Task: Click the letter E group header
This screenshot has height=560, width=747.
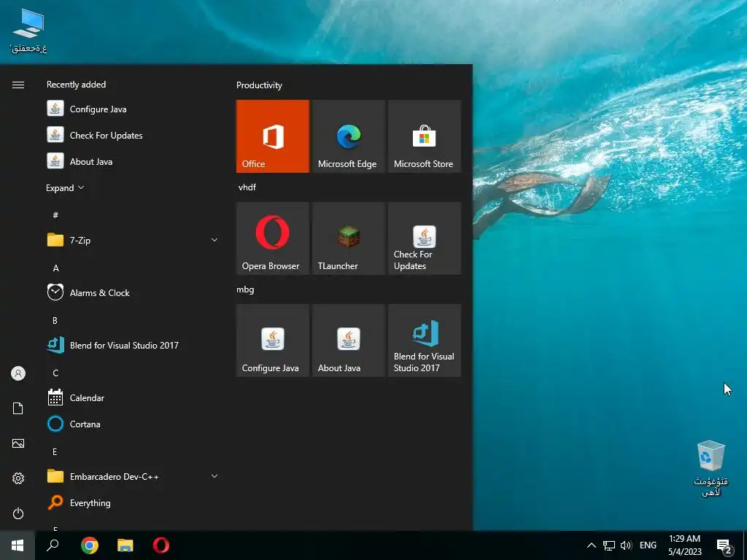Action: pos(55,451)
